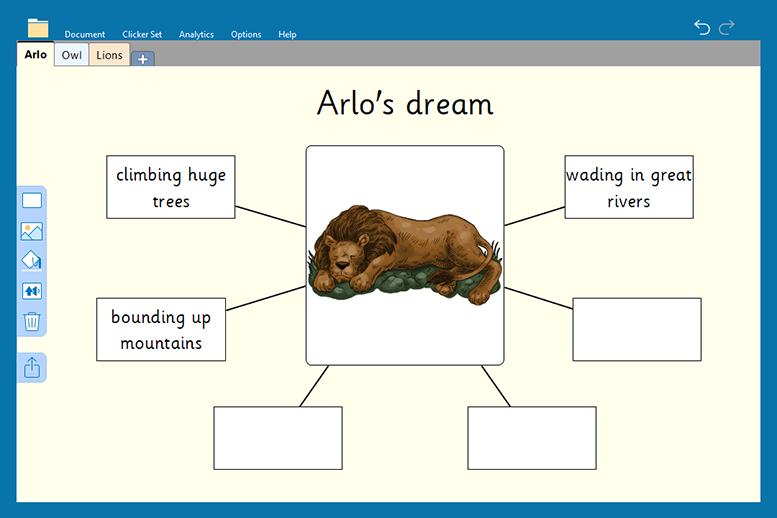This screenshot has height=518, width=777.
Task: Open the Clicker Set menu
Action: 142,34
